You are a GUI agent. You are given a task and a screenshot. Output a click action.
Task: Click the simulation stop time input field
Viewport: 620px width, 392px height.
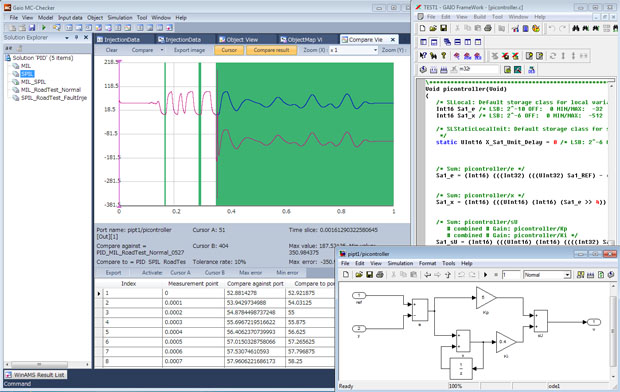coord(511,275)
